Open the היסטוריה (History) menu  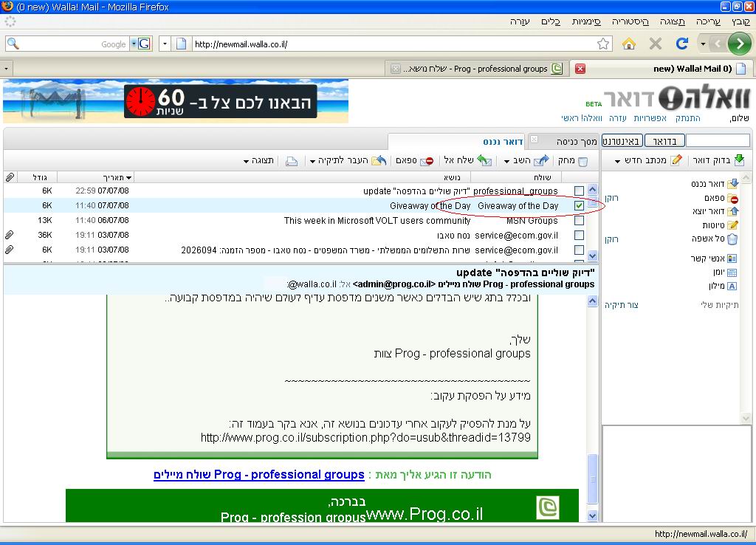[630, 21]
